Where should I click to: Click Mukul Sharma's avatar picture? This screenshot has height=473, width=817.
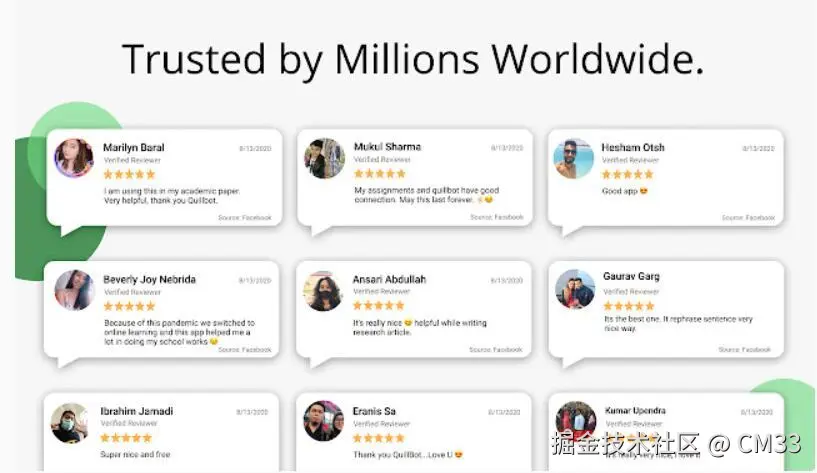[x=324, y=158]
